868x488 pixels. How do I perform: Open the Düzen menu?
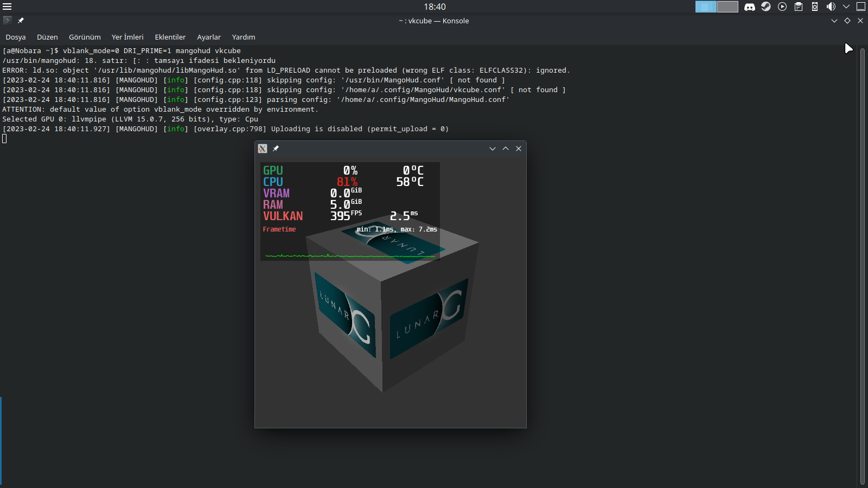(47, 37)
